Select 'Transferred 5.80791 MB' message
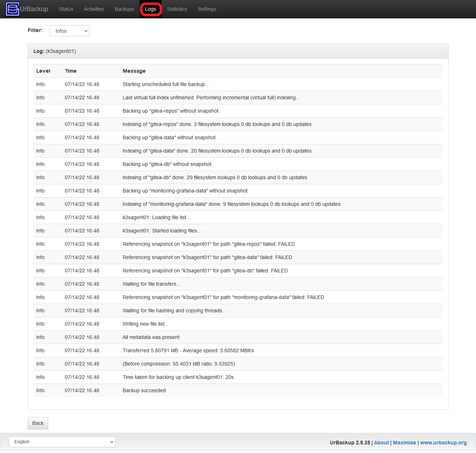This screenshot has height=453, width=476. tap(188, 350)
